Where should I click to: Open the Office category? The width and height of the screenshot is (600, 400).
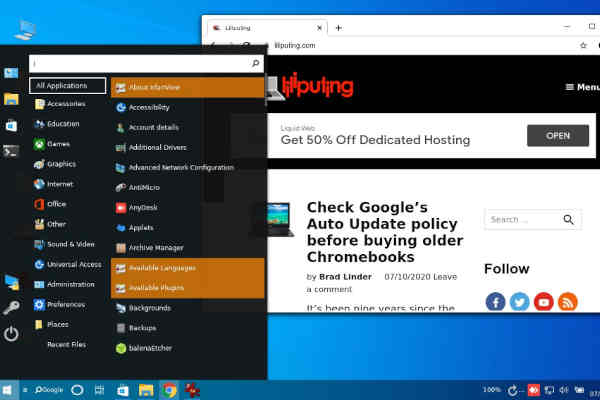(x=50, y=204)
